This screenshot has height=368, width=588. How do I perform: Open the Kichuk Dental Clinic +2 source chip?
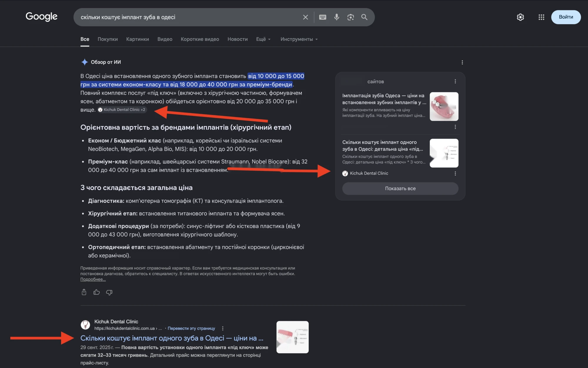(x=122, y=110)
